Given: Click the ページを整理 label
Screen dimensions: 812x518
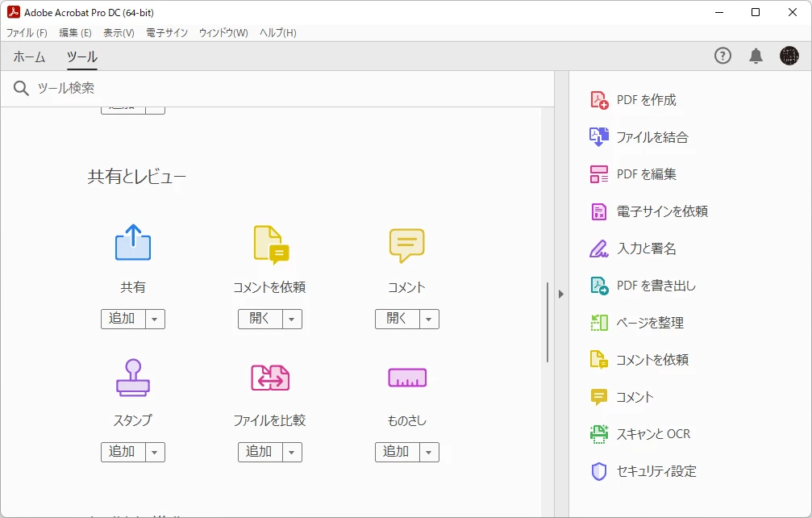Looking at the screenshot, I should point(651,323).
